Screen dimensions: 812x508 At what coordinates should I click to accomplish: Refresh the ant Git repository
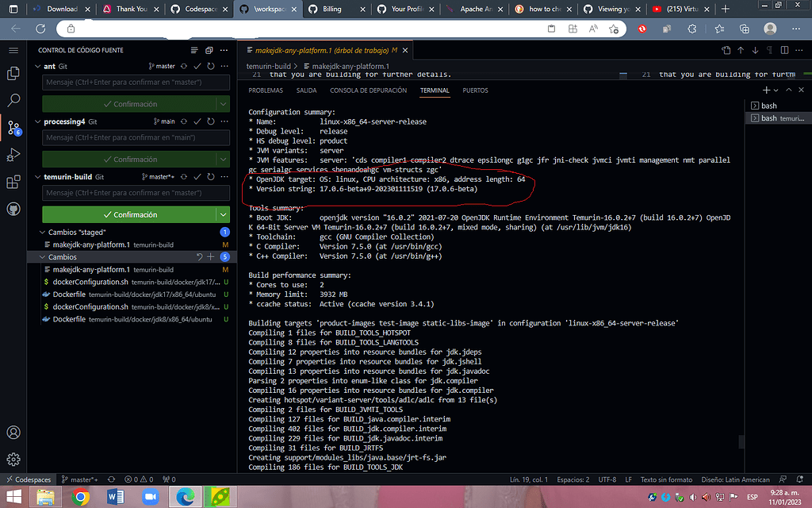coord(211,66)
